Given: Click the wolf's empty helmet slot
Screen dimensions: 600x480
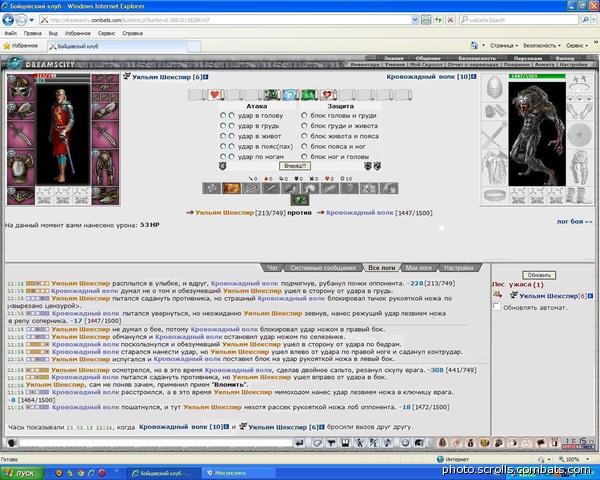Looking at the screenshot, I should pos(494,88).
